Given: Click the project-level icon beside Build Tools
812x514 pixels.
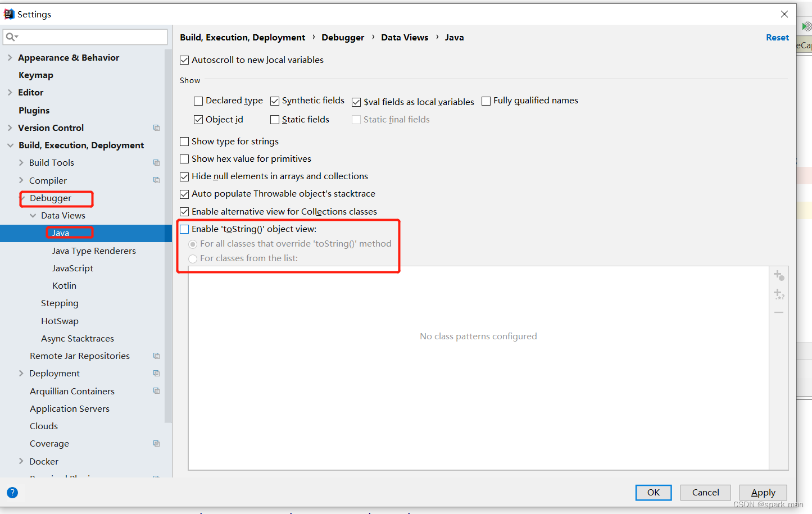Looking at the screenshot, I should click(x=156, y=163).
